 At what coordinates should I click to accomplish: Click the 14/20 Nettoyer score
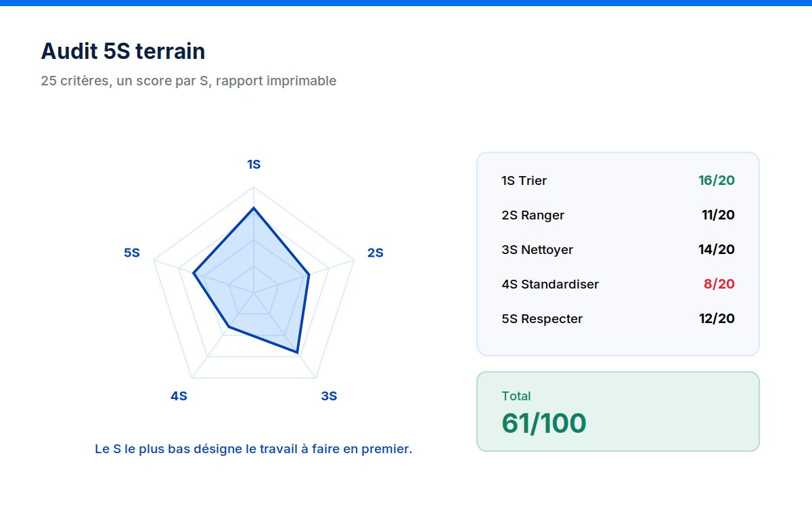pos(717,250)
